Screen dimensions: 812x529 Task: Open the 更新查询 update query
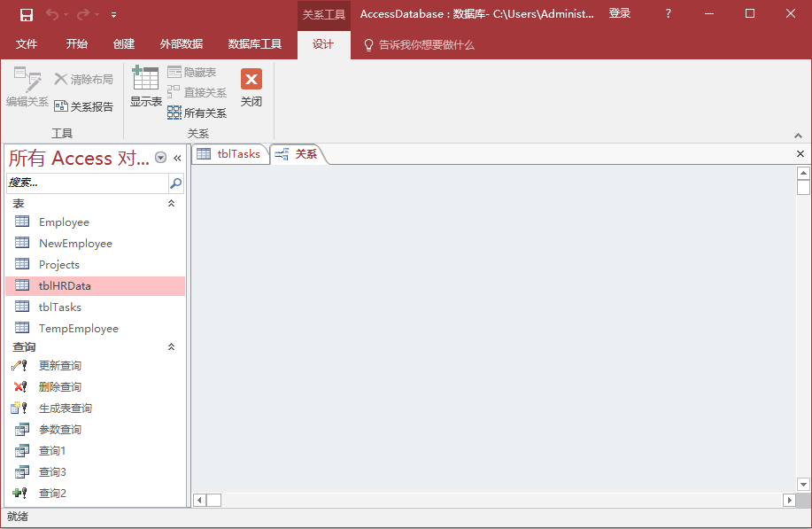[x=59, y=366]
